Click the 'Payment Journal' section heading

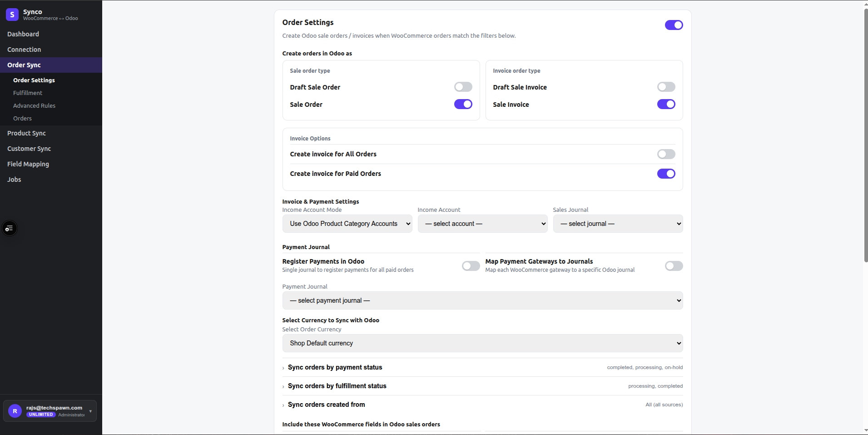click(x=306, y=247)
